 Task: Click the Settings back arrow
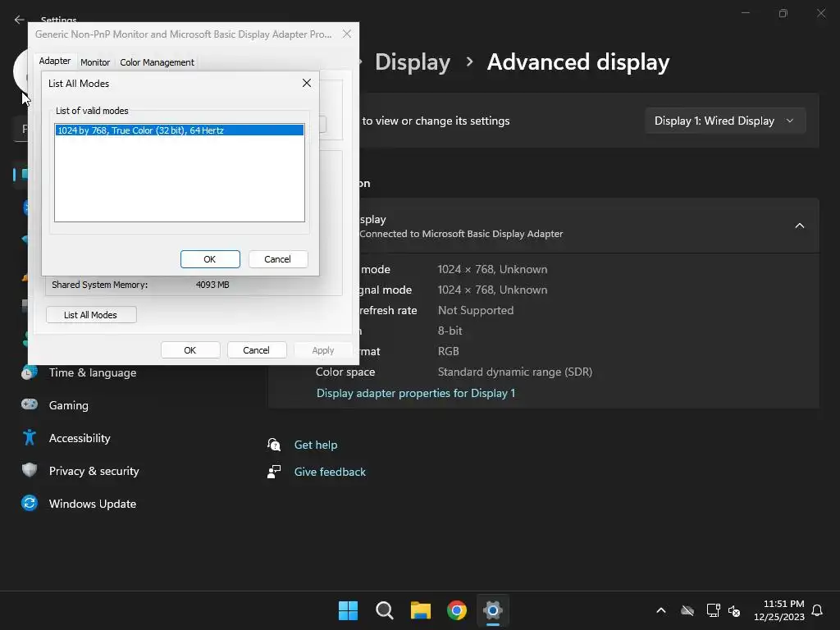[20, 20]
